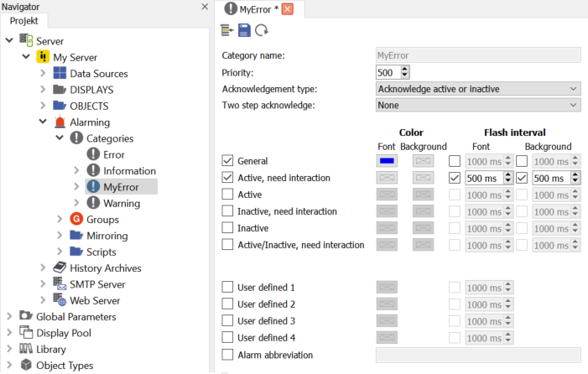Expand the Global Parameters tree node
Screen dimensions: 588x374
pyautogui.click(x=10, y=317)
